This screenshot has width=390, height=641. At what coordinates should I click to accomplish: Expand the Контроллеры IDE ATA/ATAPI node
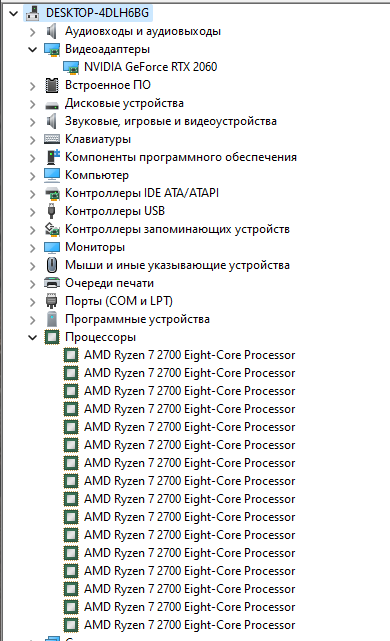33,194
